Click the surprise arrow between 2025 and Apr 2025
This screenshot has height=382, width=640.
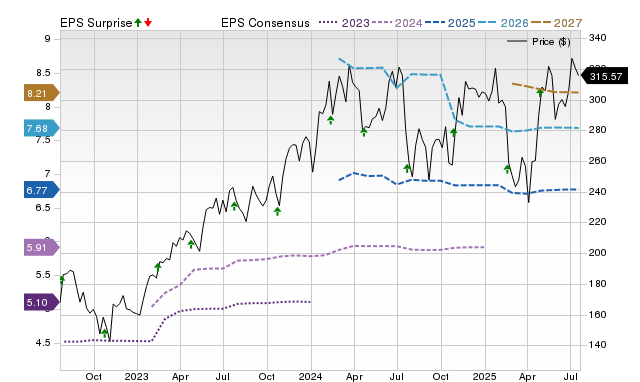tap(507, 168)
